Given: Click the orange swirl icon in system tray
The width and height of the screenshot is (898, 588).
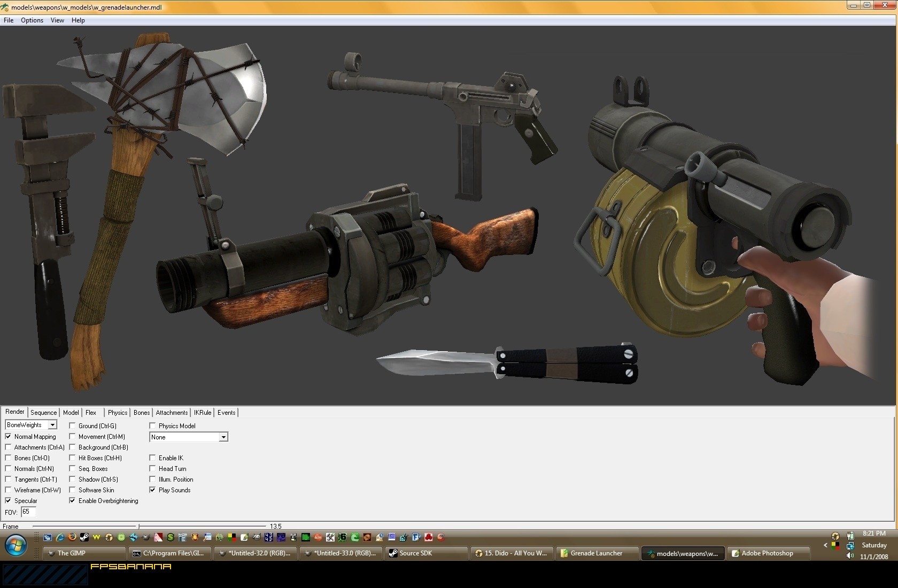Looking at the screenshot, I should (835, 536).
